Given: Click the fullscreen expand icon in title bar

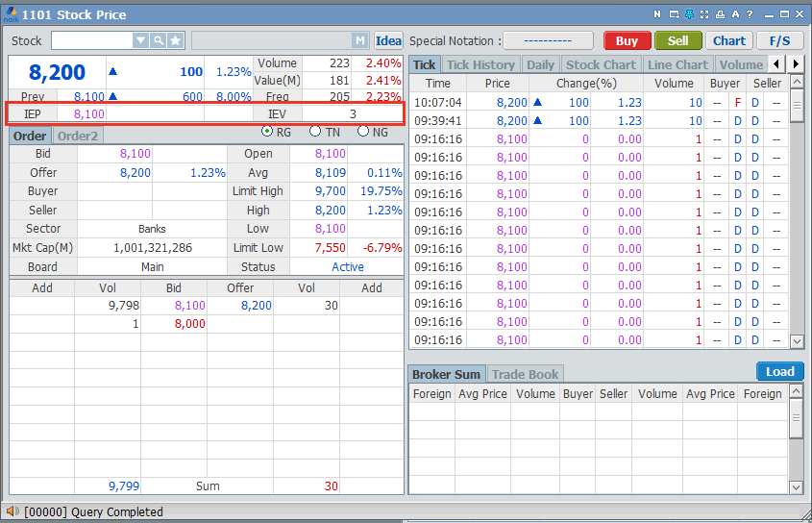Looking at the screenshot, I should click(704, 14).
